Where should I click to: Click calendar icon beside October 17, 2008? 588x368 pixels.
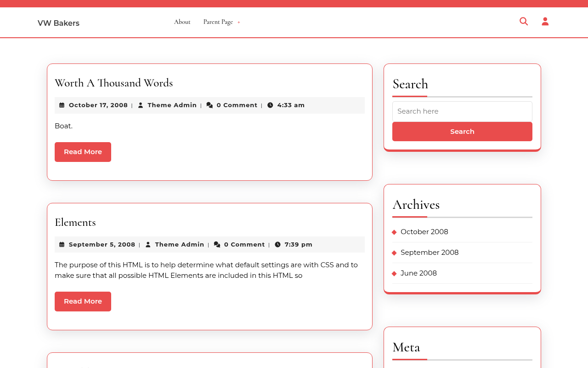tap(62, 105)
